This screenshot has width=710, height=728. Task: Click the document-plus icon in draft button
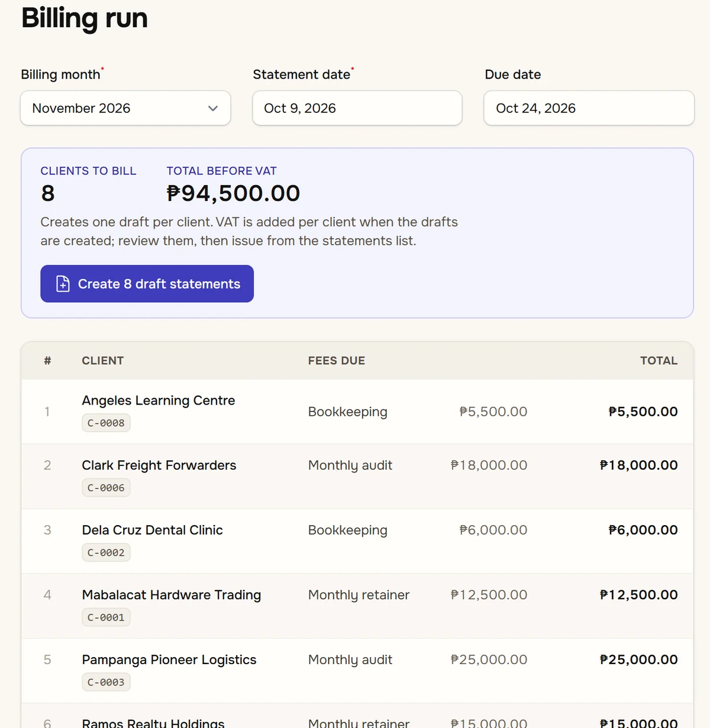(63, 284)
